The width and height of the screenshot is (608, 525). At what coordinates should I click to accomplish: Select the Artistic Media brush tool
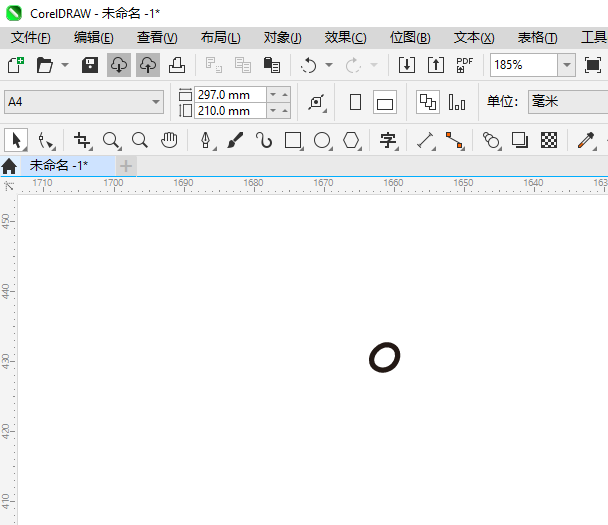[x=235, y=140]
